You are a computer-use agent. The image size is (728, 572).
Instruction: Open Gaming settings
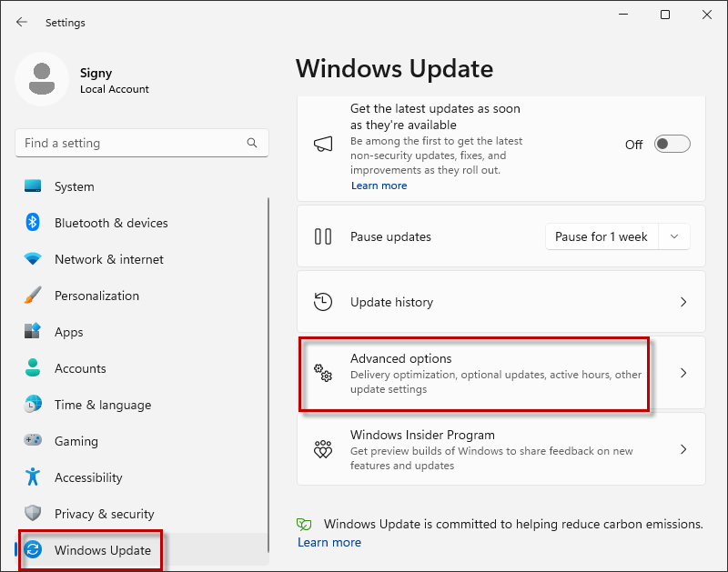(142, 440)
